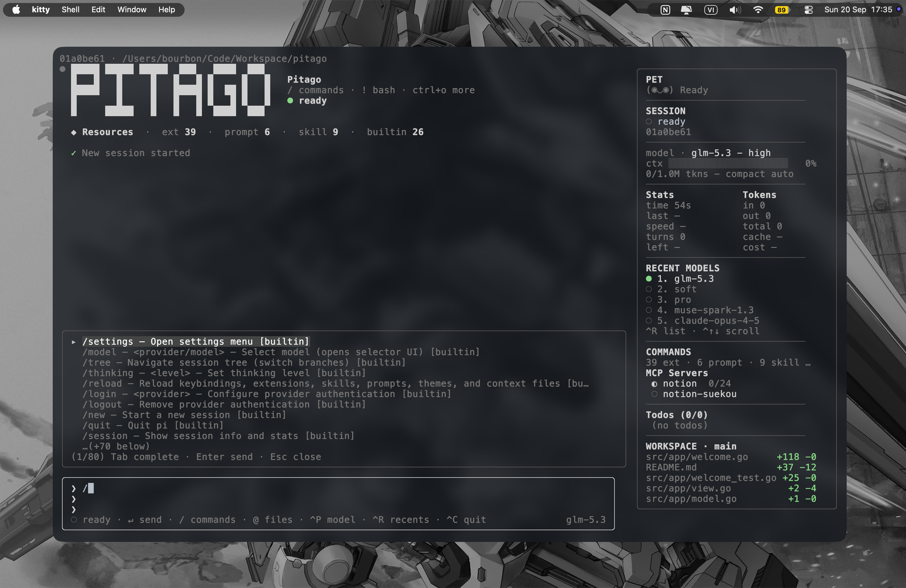Open the Wi-Fi status icon
The image size is (906, 588).
click(x=758, y=10)
